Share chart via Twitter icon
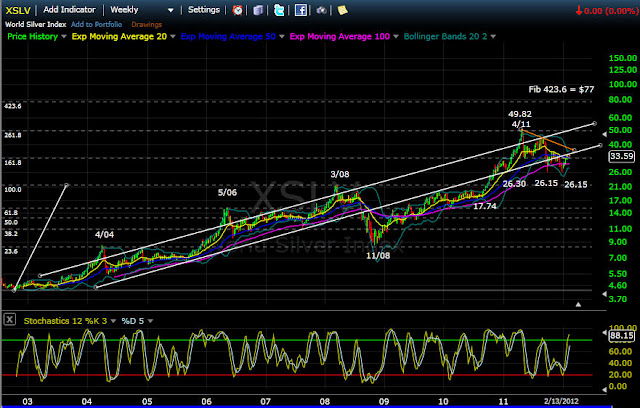The image size is (640, 408). pos(279,10)
